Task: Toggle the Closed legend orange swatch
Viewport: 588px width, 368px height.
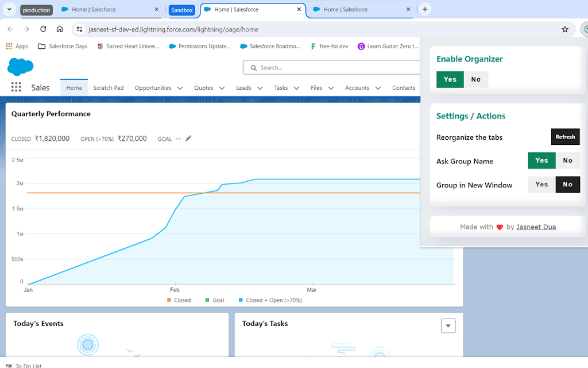Action: pyautogui.click(x=169, y=300)
